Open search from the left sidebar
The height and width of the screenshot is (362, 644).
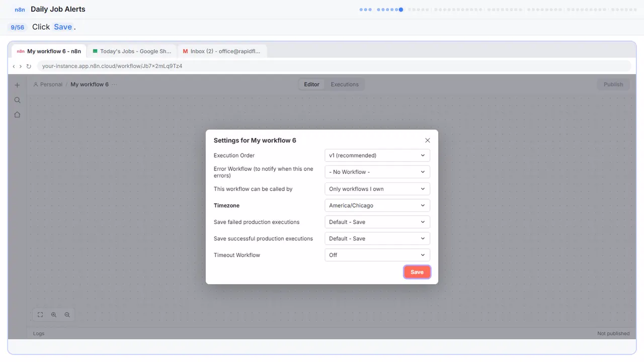17,100
